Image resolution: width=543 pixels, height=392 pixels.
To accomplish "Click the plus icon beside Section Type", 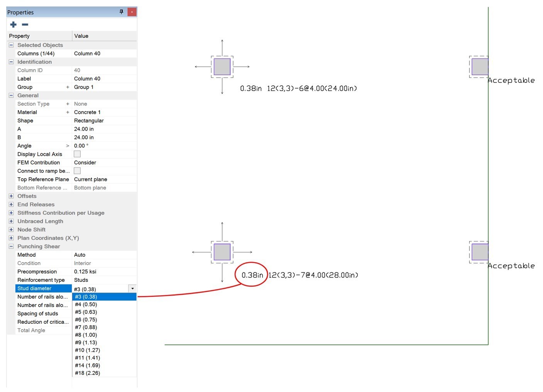I will pyautogui.click(x=68, y=104).
